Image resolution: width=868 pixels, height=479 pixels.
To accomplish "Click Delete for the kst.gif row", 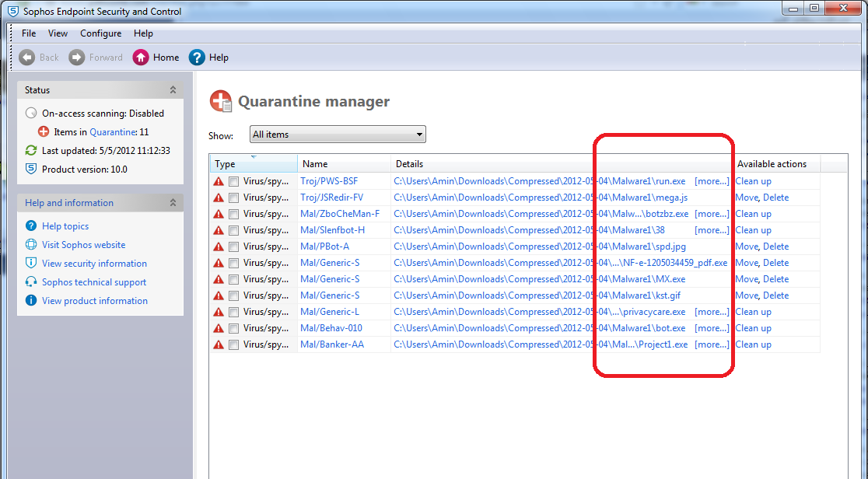I will pyautogui.click(x=776, y=295).
